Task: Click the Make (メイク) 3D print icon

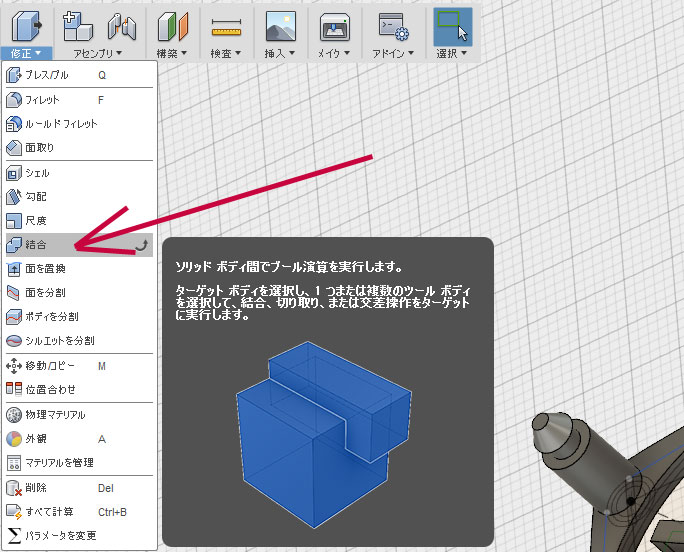Action: point(333,28)
